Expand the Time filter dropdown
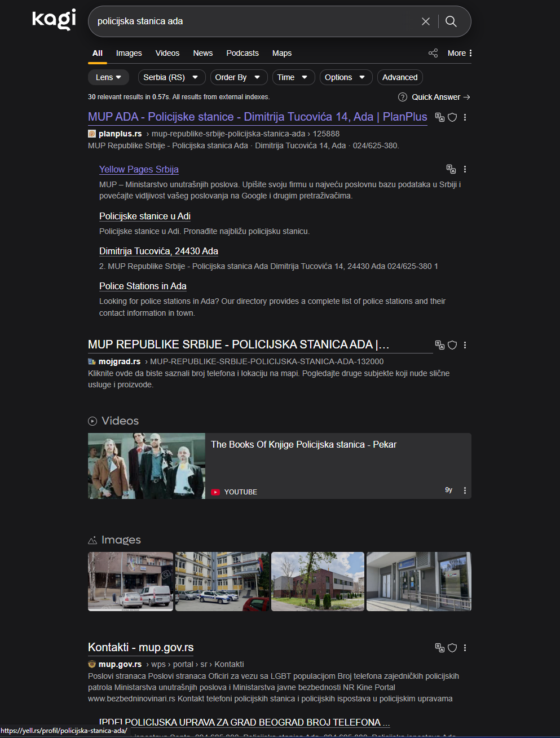 pyautogui.click(x=292, y=77)
